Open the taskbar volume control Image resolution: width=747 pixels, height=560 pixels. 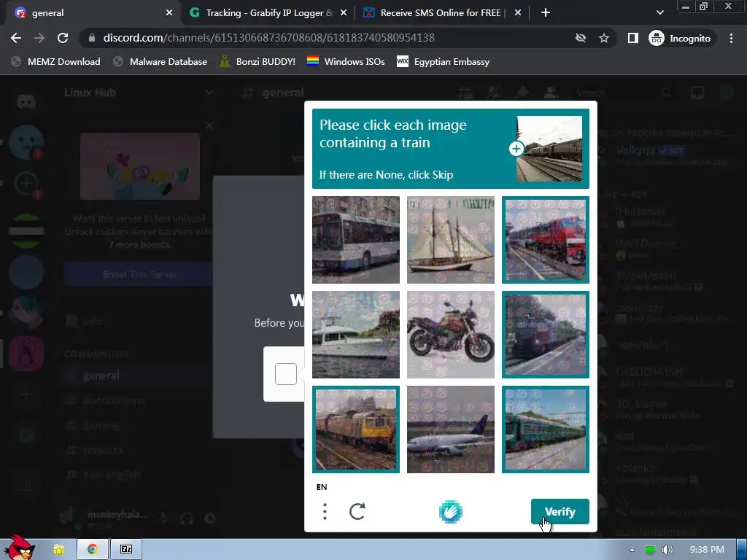pyautogui.click(x=667, y=550)
